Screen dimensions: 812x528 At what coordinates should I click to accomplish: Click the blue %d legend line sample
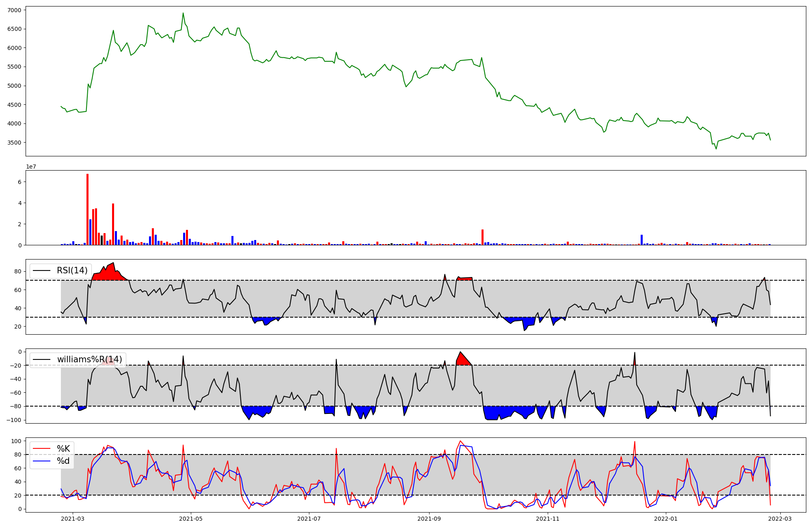[41, 461]
